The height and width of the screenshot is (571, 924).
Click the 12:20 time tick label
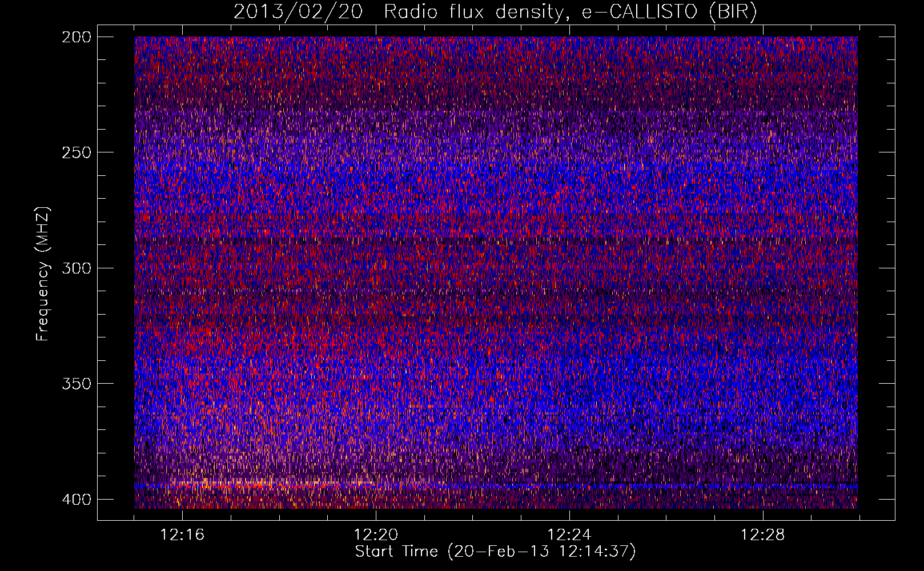376,535
